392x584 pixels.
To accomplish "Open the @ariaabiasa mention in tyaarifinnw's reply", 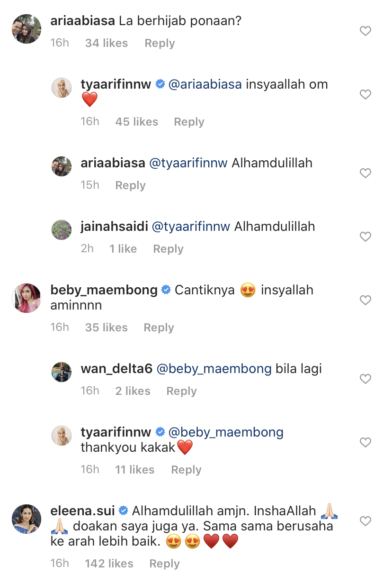I will coord(205,85).
